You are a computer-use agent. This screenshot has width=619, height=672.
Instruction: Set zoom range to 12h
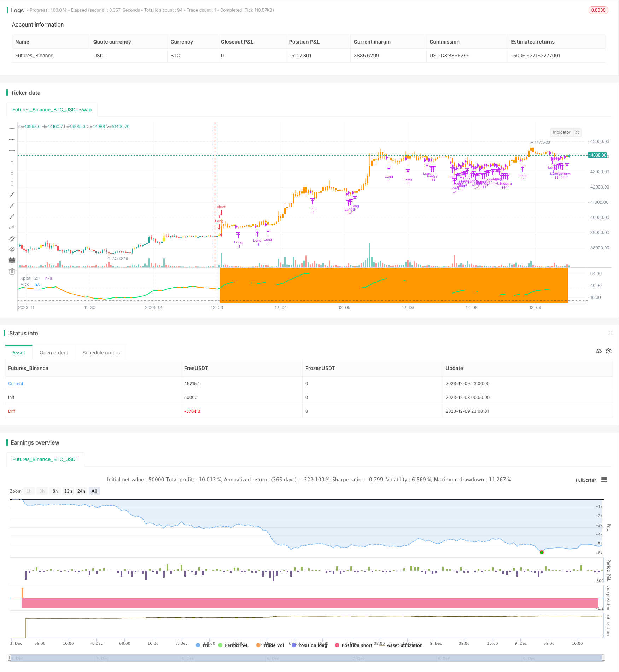coord(68,491)
